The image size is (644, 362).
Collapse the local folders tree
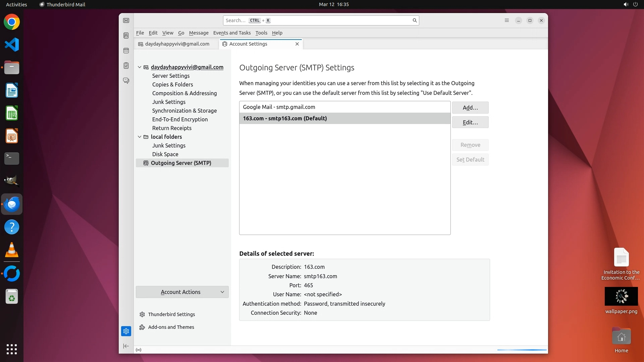[140, 137]
